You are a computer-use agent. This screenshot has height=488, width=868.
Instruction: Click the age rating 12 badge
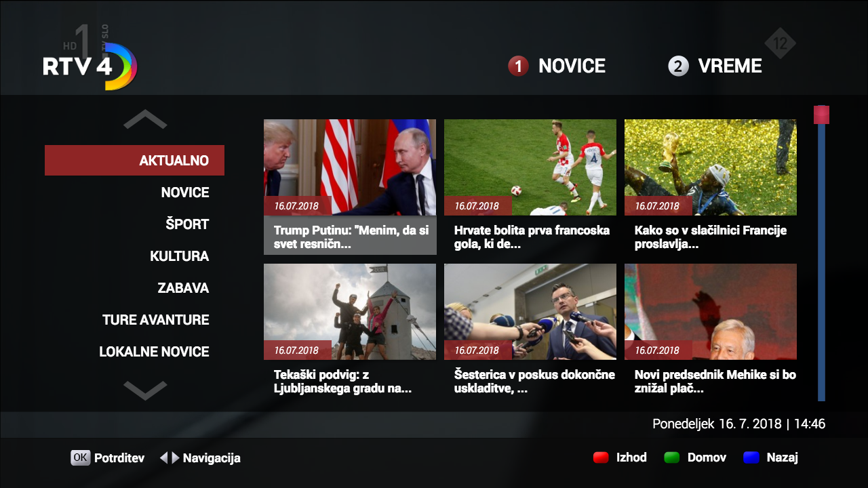coord(780,44)
